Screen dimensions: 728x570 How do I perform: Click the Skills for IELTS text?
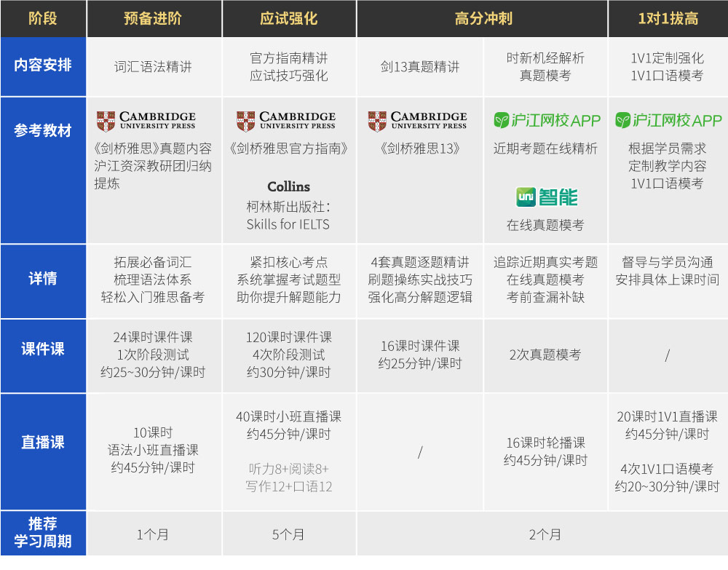[x=288, y=224]
